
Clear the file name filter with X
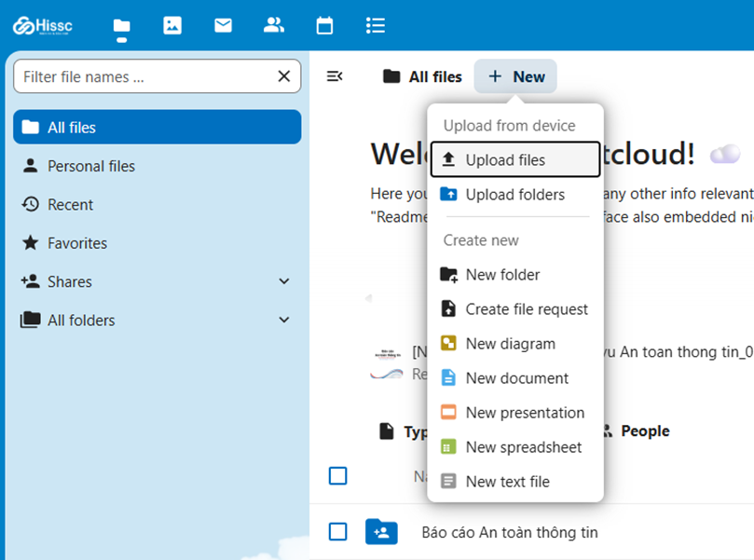284,76
